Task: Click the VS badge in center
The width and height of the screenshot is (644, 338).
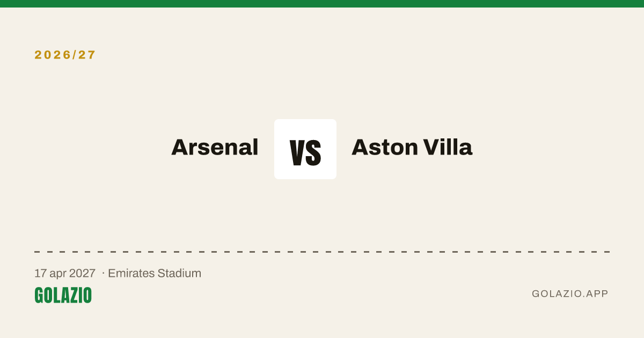Action: (x=305, y=149)
